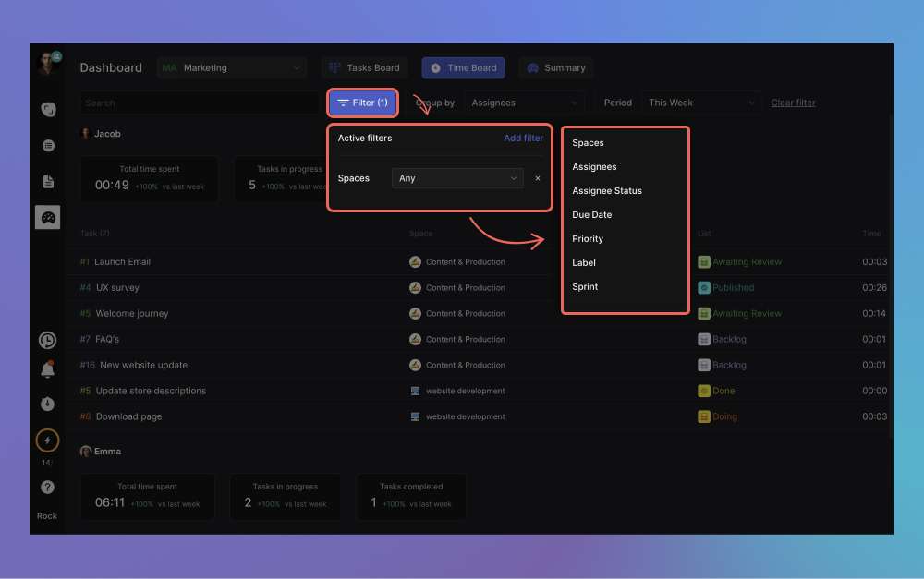Open the clock history icon in sidebar
Viewport: 924px width, 579px height.
point(48,341)
